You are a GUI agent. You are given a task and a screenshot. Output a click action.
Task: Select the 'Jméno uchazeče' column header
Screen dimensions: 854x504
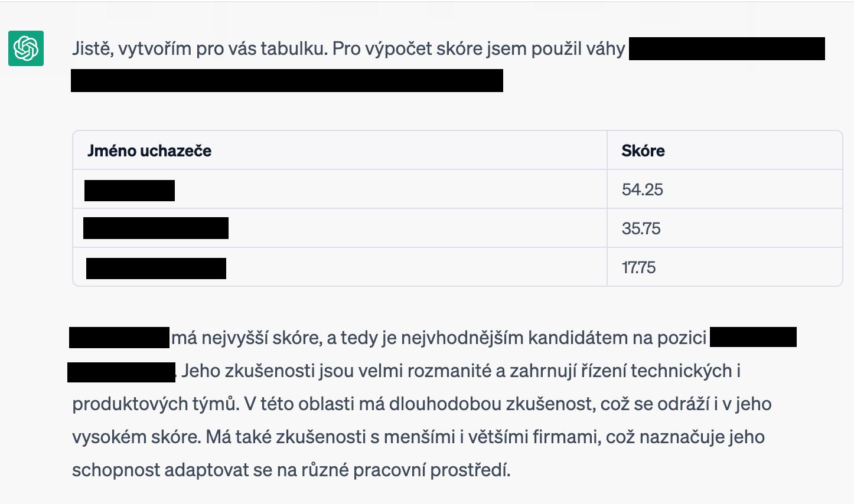pyautogui.click(x=149, y=151)
